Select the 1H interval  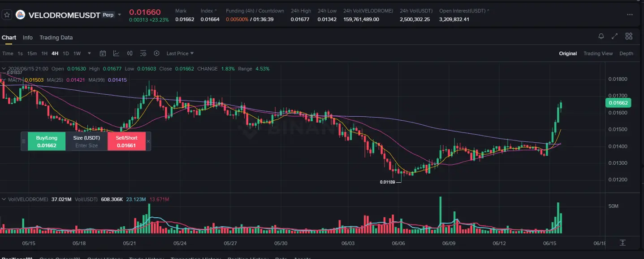(x=44, y=53)
